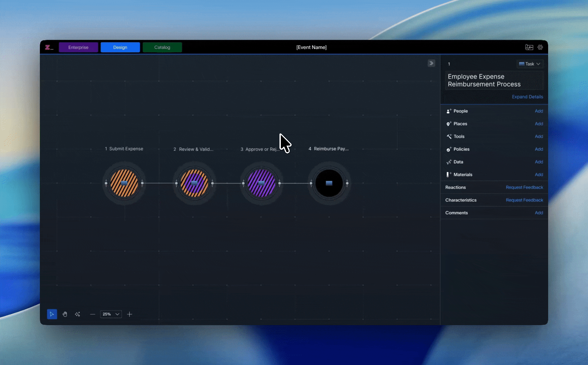Click the app logo icon

click(x=49, y=47)
